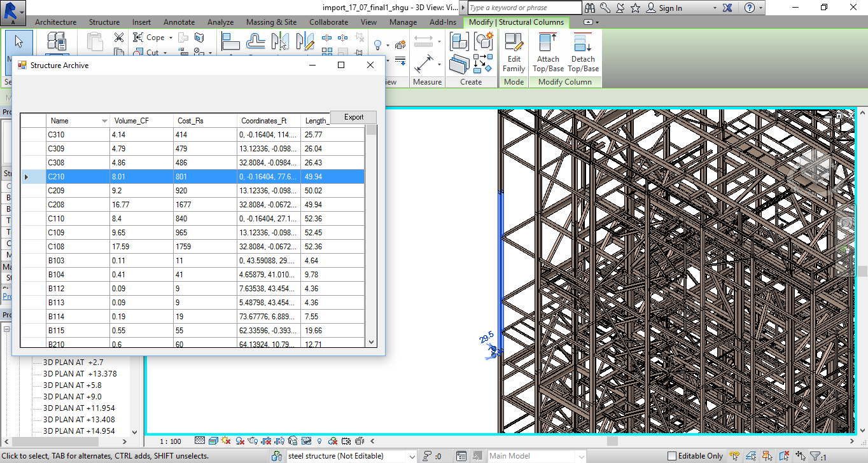Viewport: 868px width, 463px height.
Task: Expand the Name column filter arrow
Action: point(104,121)
